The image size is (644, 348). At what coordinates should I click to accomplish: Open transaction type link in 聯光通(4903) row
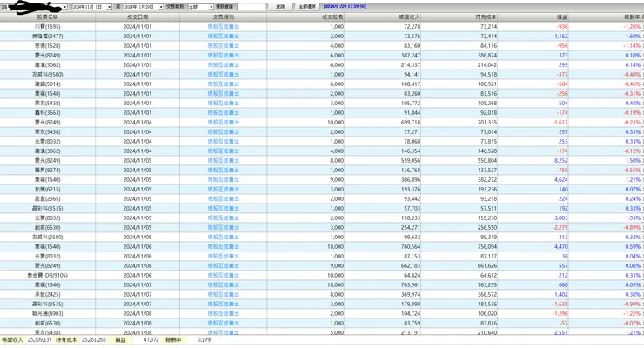223,313
